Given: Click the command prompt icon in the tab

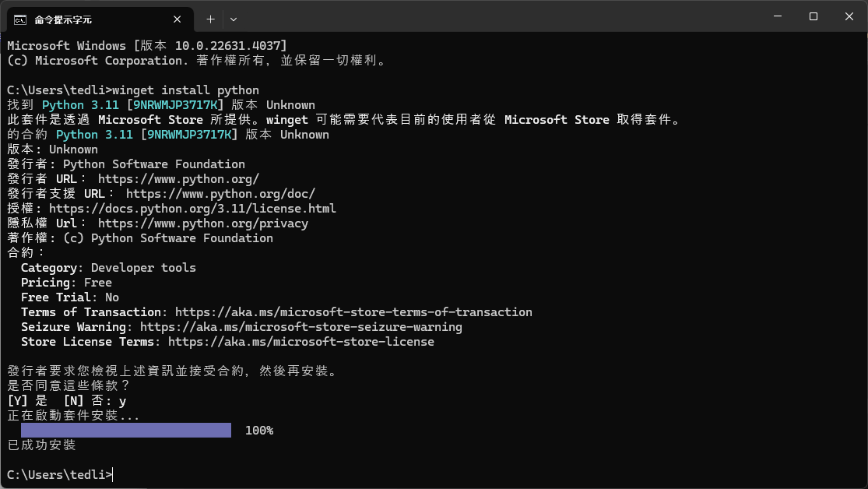Looking at the screenshot, I should (x=21, y=18).
